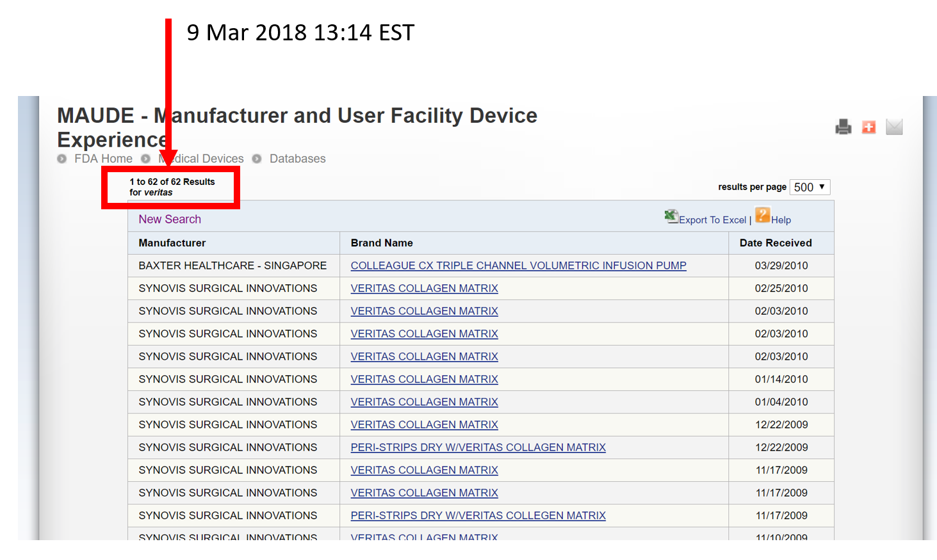Navigate to FDA Home breadcrumb

(x=103, y=159)
